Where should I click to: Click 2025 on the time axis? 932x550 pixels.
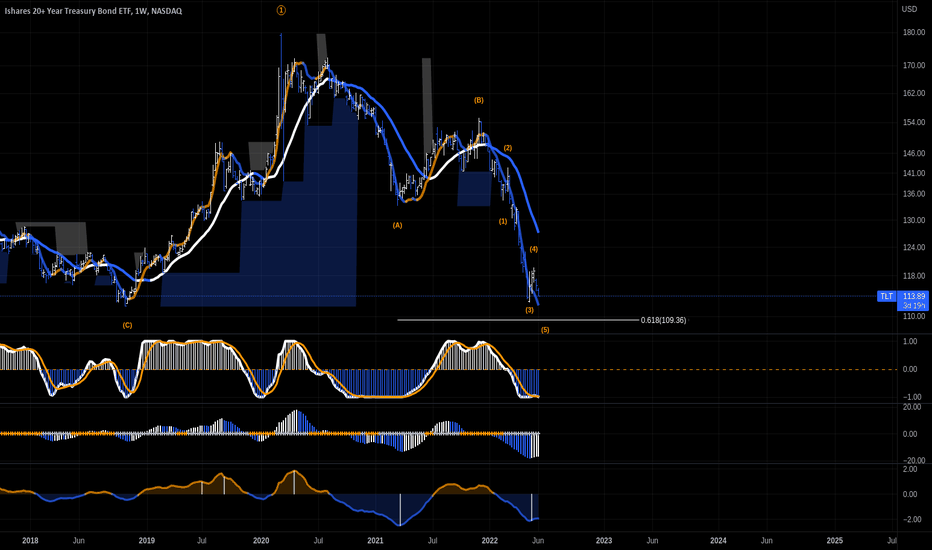tap(835, 540)
